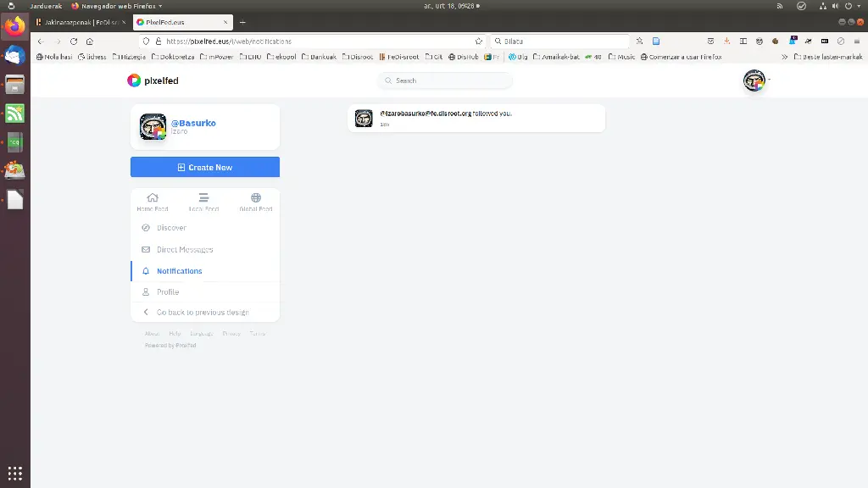The width and height of the screenshot is (868, 488).
Task: Open the Bankuak bookmarks folder
Action: (x=319, y=57)
